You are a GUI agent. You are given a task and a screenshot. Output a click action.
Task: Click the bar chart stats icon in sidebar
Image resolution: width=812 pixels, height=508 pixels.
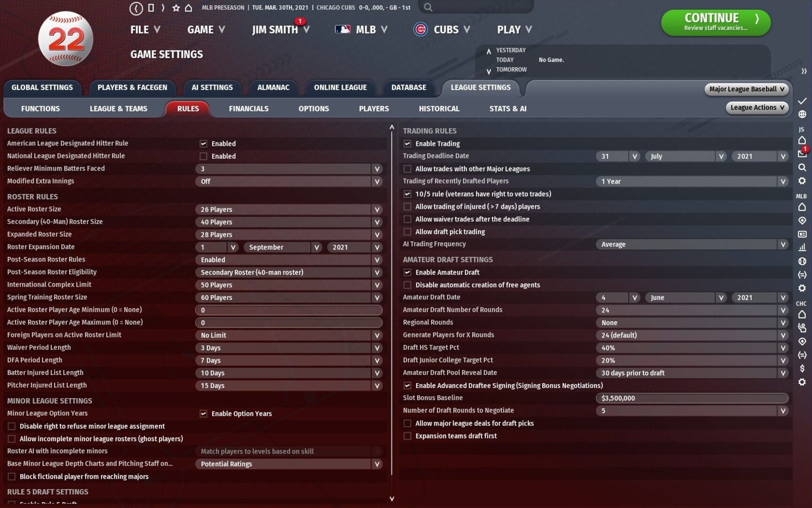[802, 247]
